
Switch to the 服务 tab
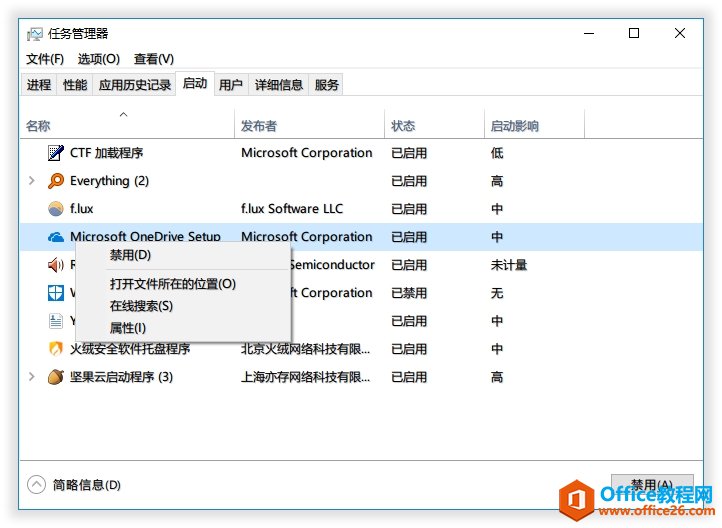point(326,85)
